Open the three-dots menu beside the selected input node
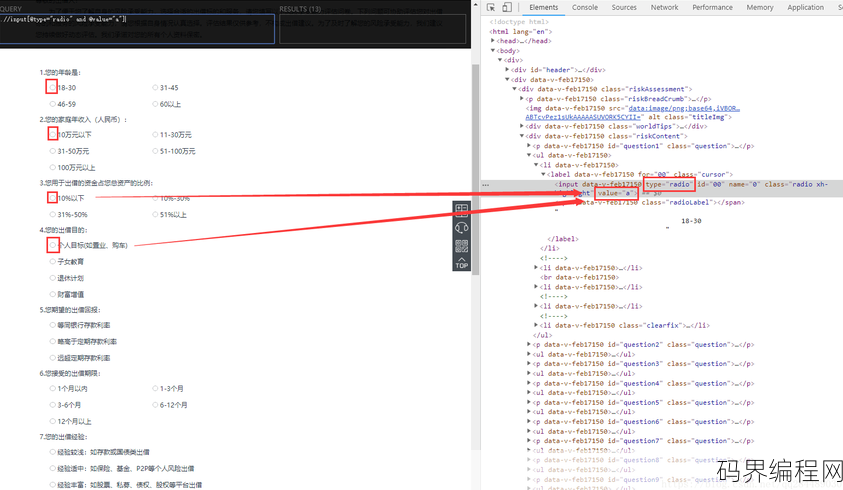Viewport: 843px width, 490px height. point(485,184)
